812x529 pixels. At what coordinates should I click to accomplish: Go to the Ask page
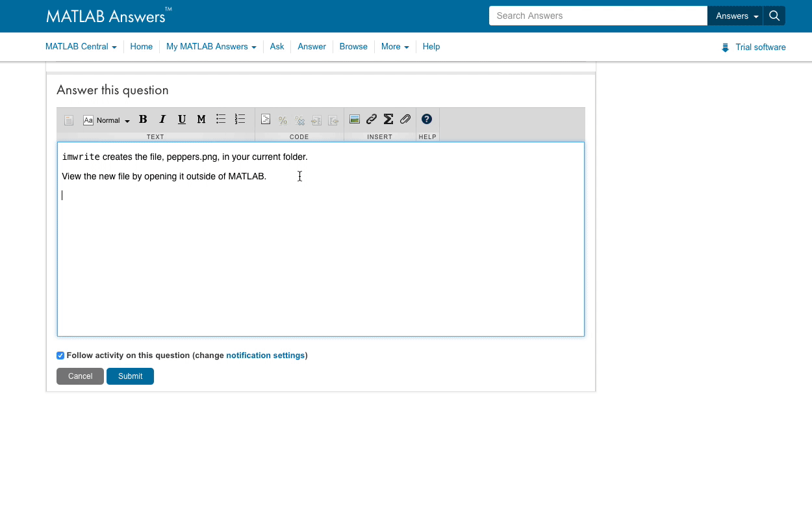277,47
